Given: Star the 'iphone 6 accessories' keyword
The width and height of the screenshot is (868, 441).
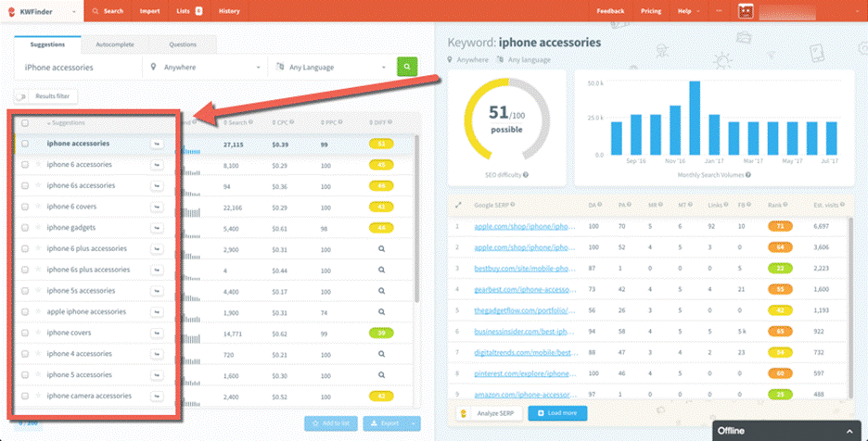Looking at the screenshot, I should coord(38,165).
